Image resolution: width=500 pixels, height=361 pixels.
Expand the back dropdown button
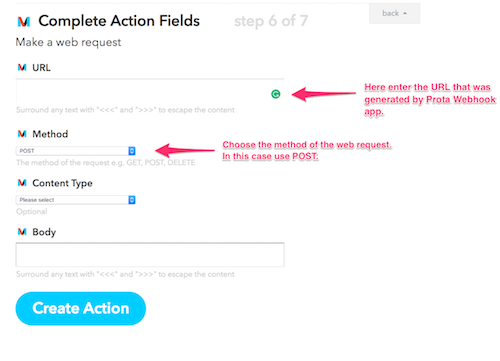[395, 13]
